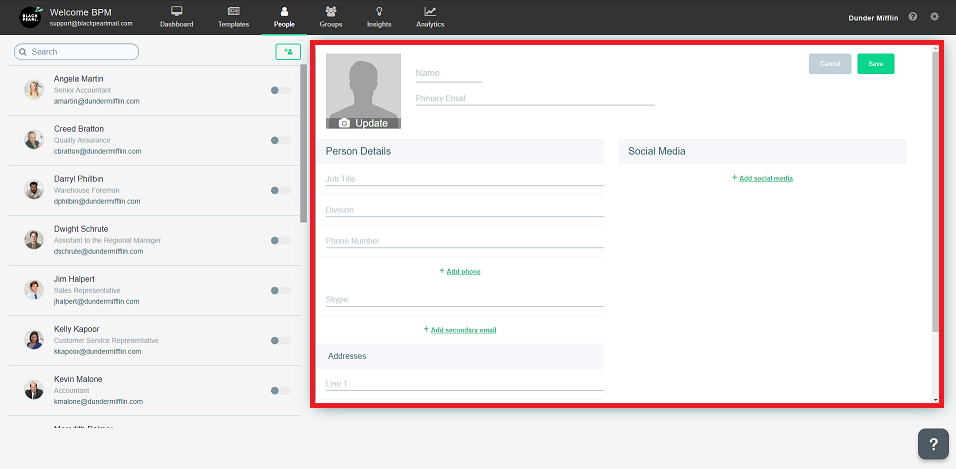Image resolution: width=956 pixels, height=469 pixels.
Task: Click the camera Update photo icon
Action: (344, 123)
